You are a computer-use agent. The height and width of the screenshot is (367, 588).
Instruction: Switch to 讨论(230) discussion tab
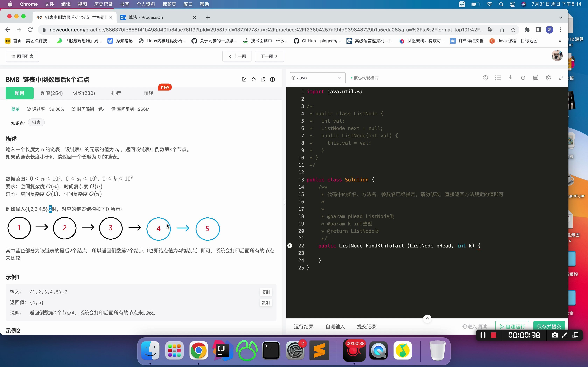click(83, 93)
